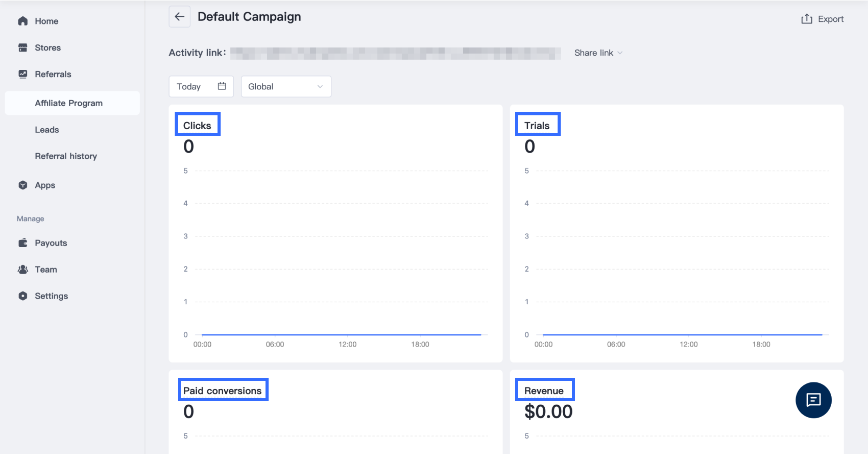Open the chat support bubble

(813, 400)
